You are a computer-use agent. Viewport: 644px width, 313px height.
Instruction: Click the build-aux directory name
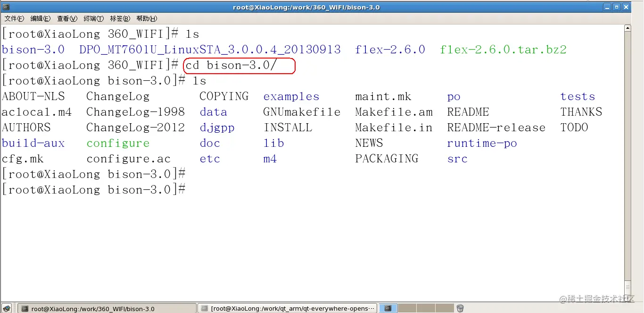[33, 143]
